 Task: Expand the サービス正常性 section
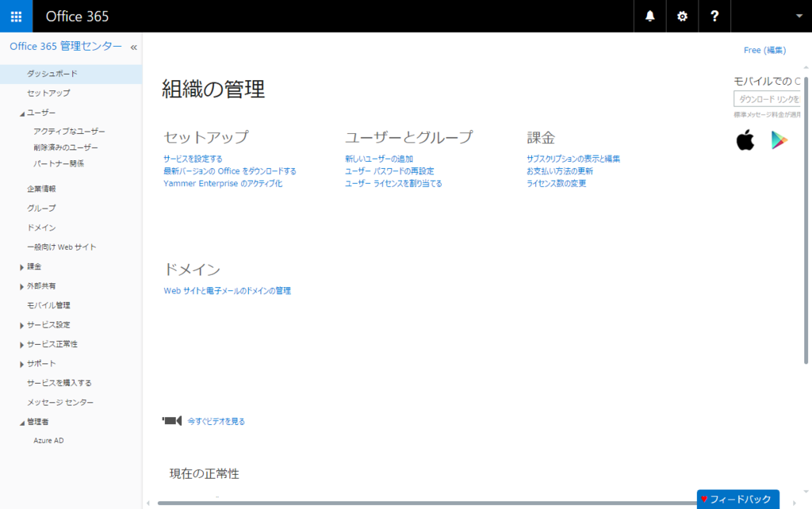[21, 345]
